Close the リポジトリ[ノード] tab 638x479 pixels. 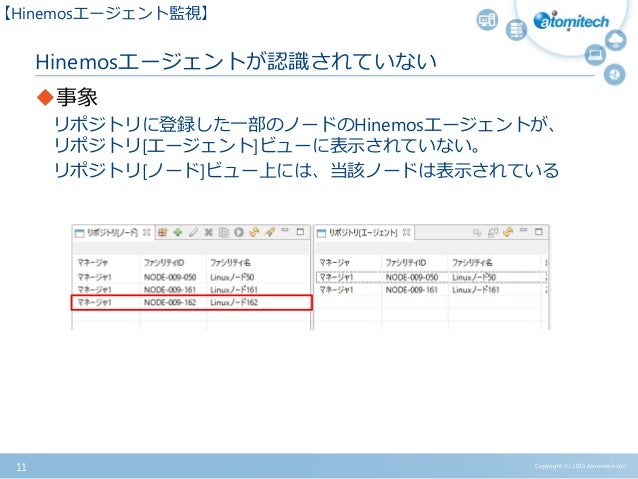(x=146, y=232)
